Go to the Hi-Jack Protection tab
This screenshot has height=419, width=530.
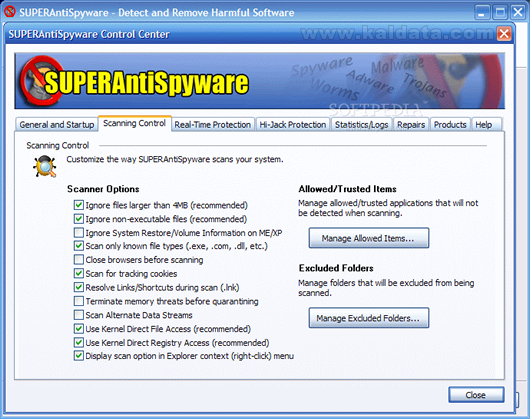click(x=293, y=125)
